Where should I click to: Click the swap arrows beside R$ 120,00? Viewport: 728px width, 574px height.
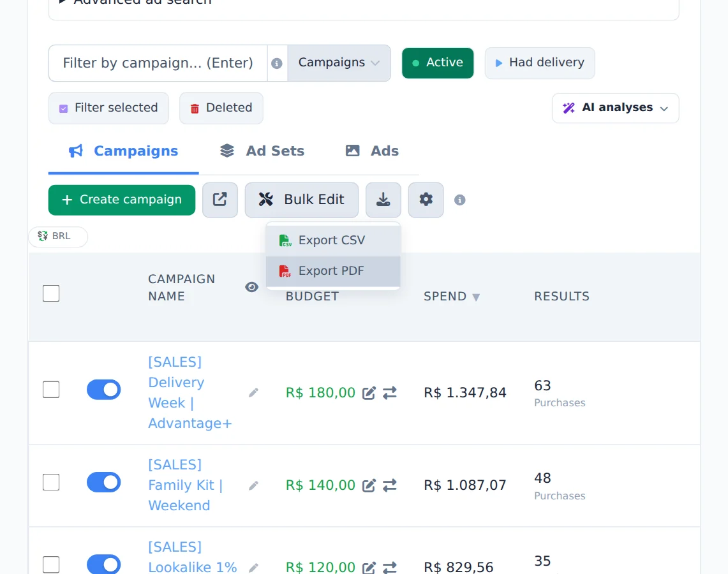coord(390,568)
